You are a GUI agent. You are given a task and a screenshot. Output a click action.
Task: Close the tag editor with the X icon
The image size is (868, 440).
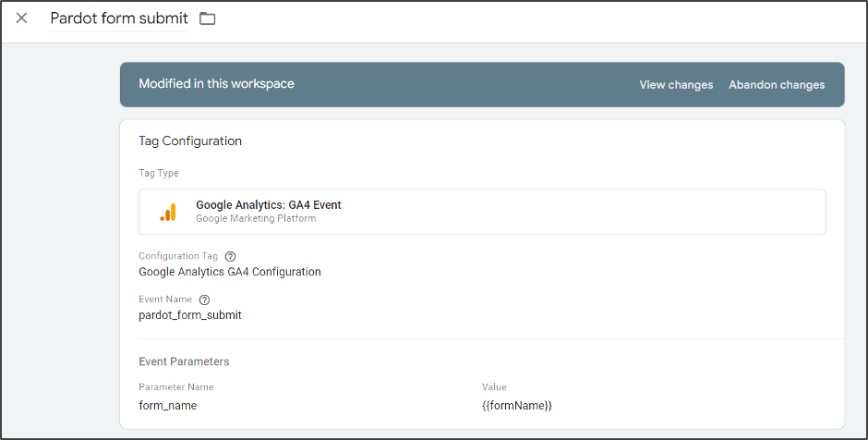tap(21, 18)
